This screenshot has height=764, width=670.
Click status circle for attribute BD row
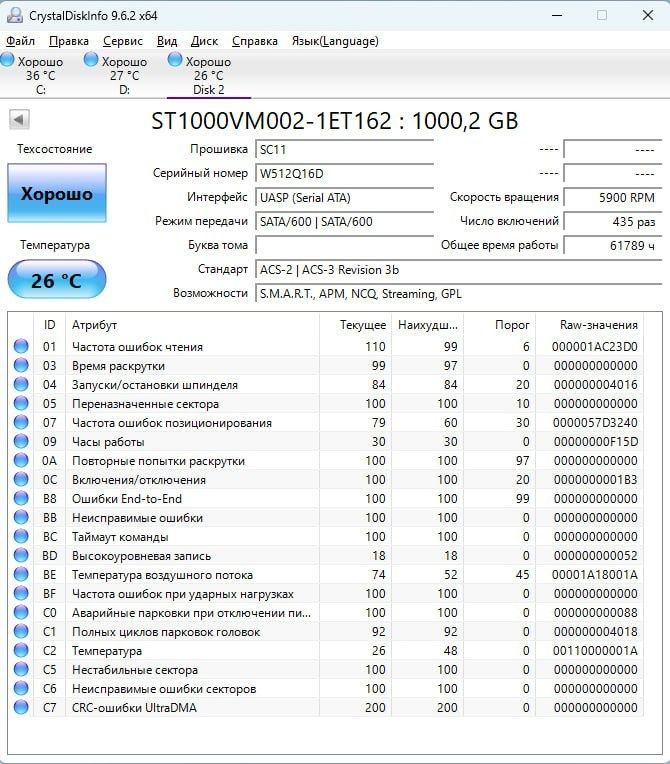(21, 555)
